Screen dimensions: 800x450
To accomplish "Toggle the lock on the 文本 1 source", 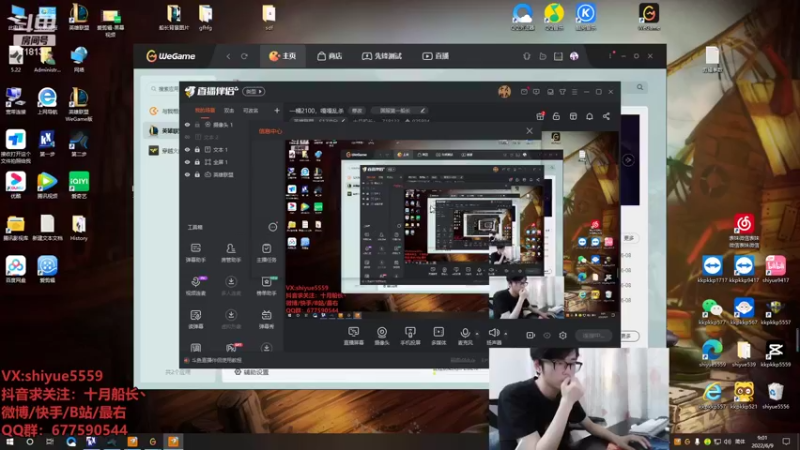I will [x=197, y=149].
